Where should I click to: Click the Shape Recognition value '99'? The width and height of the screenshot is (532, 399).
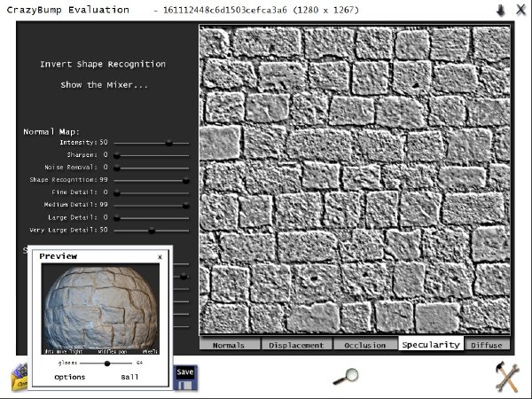pos(104,179)
